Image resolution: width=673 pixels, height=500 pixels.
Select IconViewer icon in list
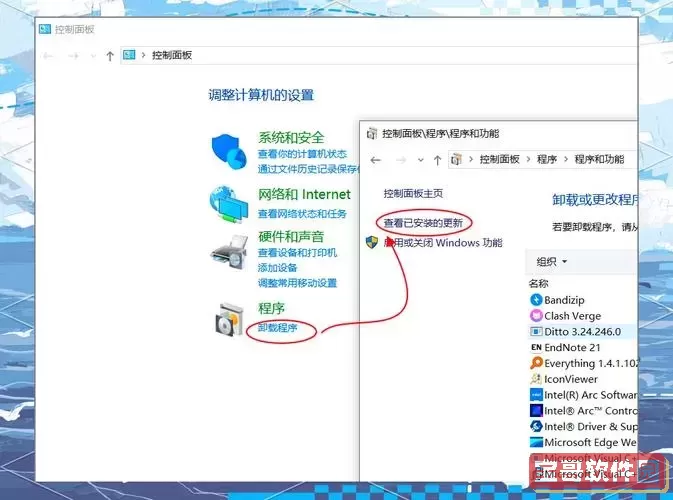(x=536, y=379)
